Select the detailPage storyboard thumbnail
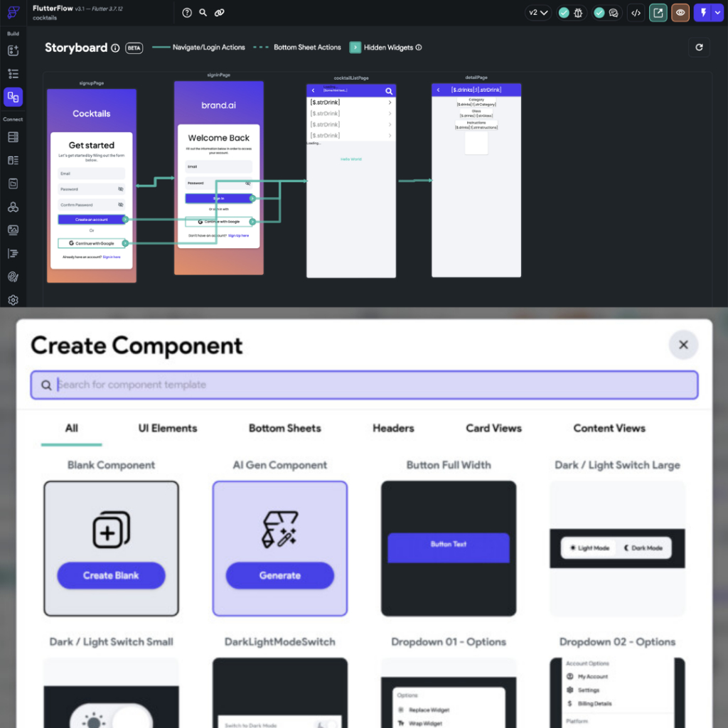The image size is (728, 728). tap(476, 180)
